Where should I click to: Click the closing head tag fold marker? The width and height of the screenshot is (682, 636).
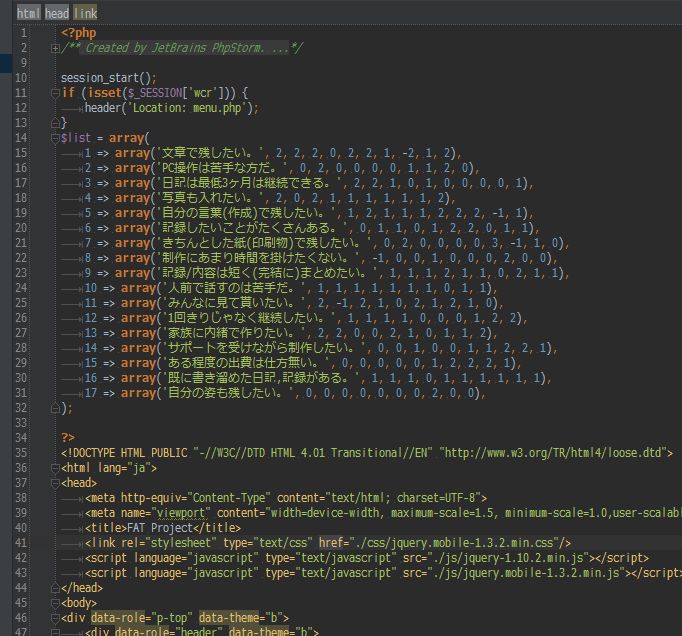(x=54, y=588)
